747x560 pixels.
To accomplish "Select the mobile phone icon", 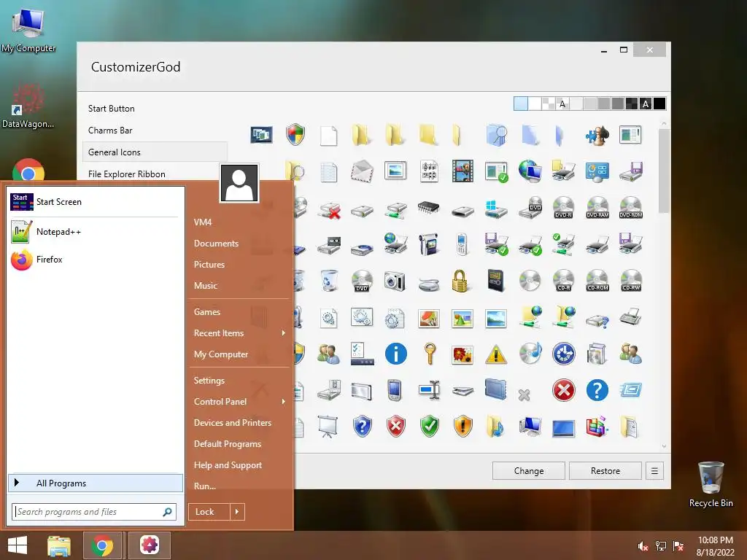I will tap(462, 244).
